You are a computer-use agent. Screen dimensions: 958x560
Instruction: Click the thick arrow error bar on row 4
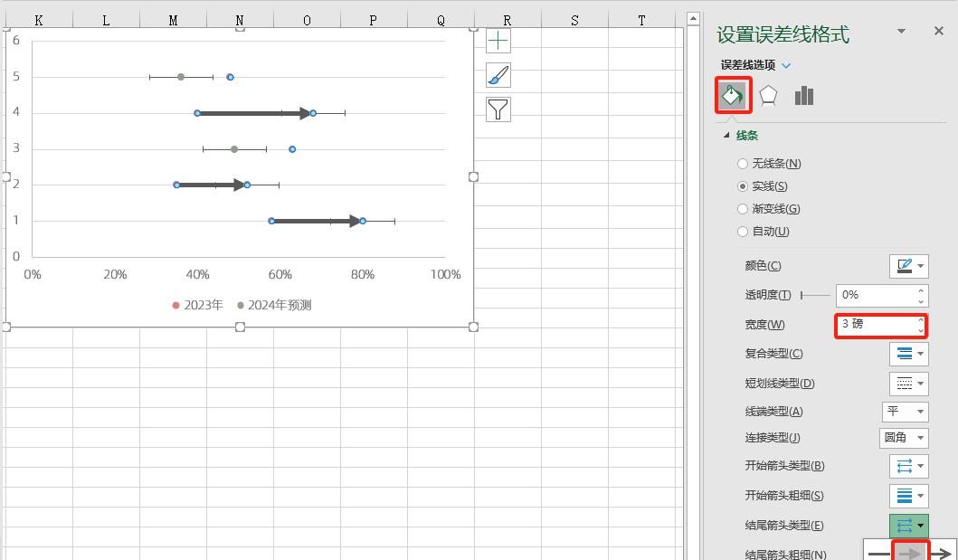[x=254, y=113]
